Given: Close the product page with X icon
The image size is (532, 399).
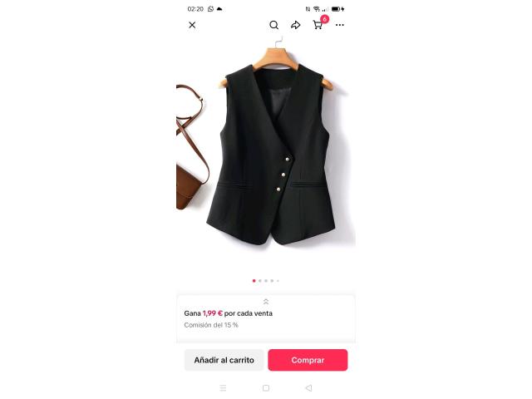Looking at the screenshot, I should point(192,25).
